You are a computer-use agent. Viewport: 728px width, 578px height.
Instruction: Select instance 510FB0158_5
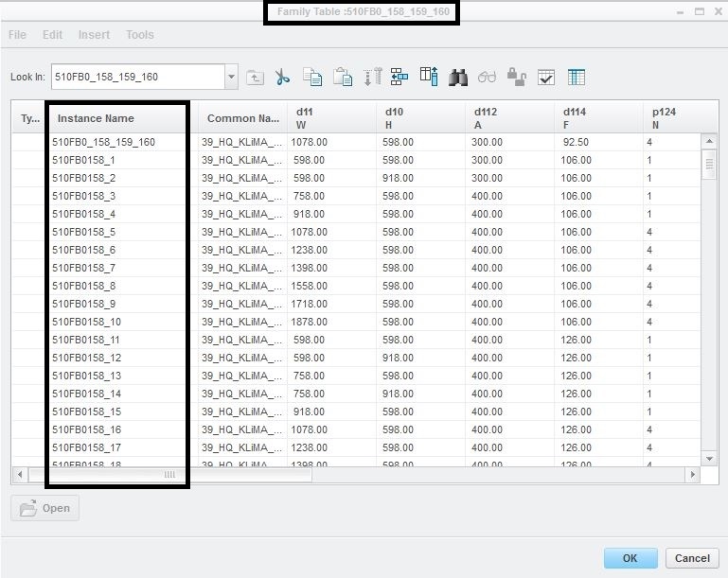[83, 232]
